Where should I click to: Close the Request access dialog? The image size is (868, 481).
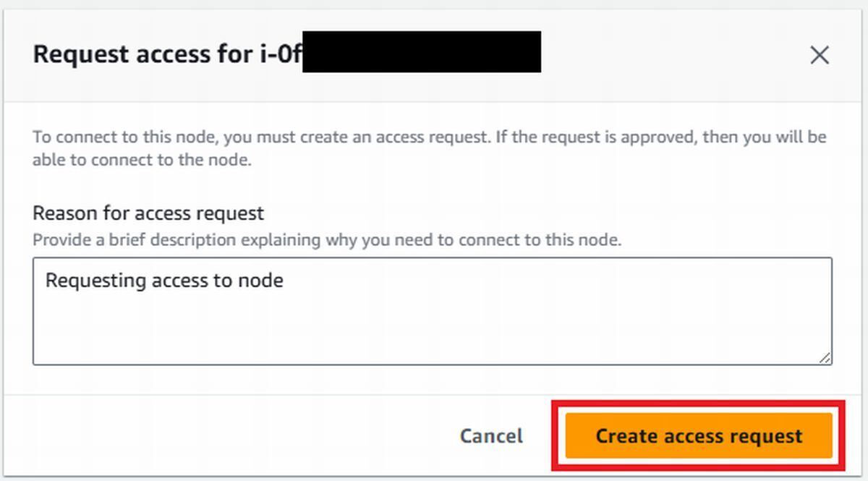819,55
